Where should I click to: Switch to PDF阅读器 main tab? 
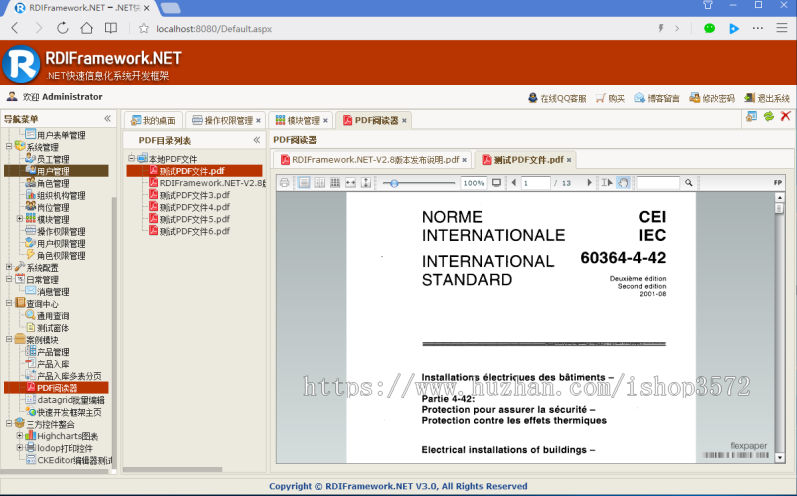click(x=376, y=120)
